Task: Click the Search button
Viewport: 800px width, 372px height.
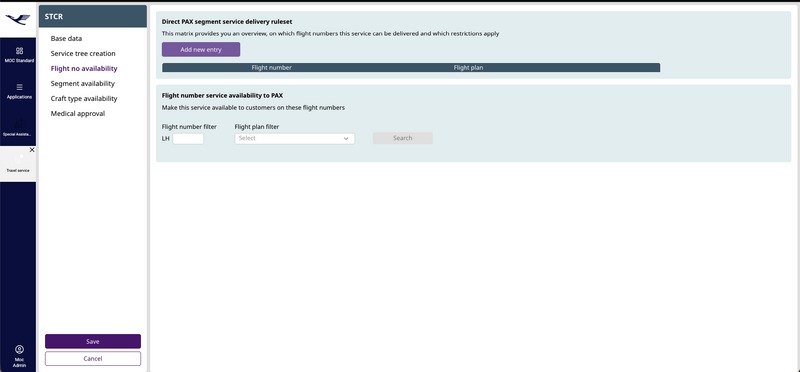Action: pyautogui.click(x=403, y=138)
